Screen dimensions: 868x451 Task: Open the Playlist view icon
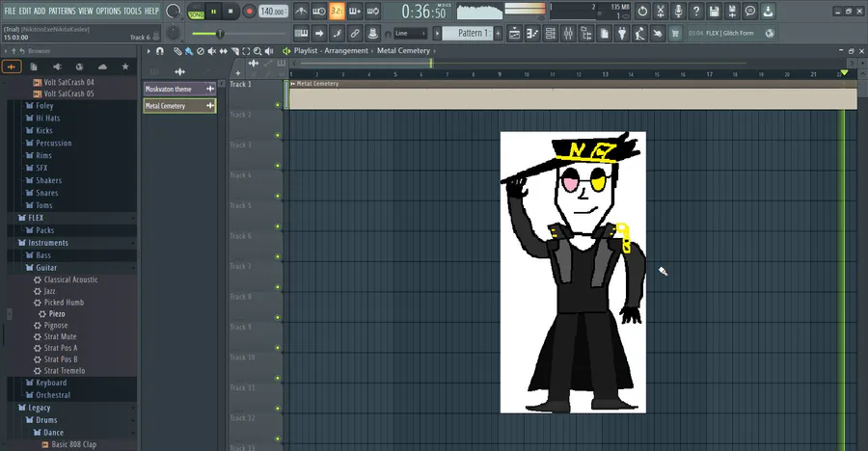514,33
